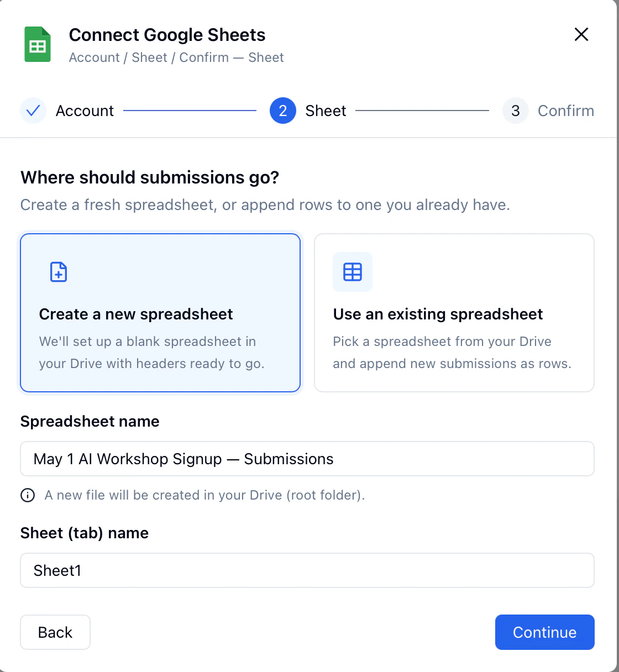Choose to append rows to an existing spreadsheet
This screenshot has width=619, height=672.
[x=454, y=312]
